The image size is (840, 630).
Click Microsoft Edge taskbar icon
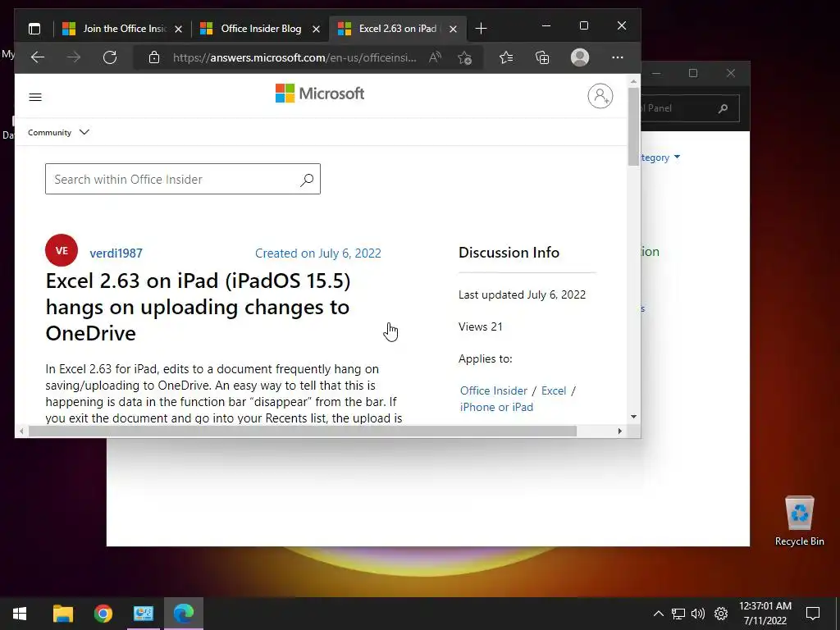click(183, 614)
